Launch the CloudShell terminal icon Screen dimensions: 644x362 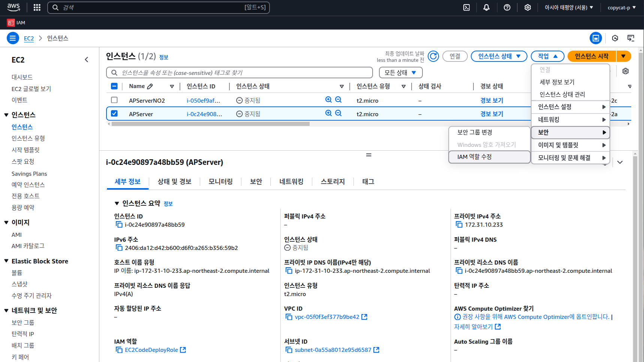tap(466, 7)
